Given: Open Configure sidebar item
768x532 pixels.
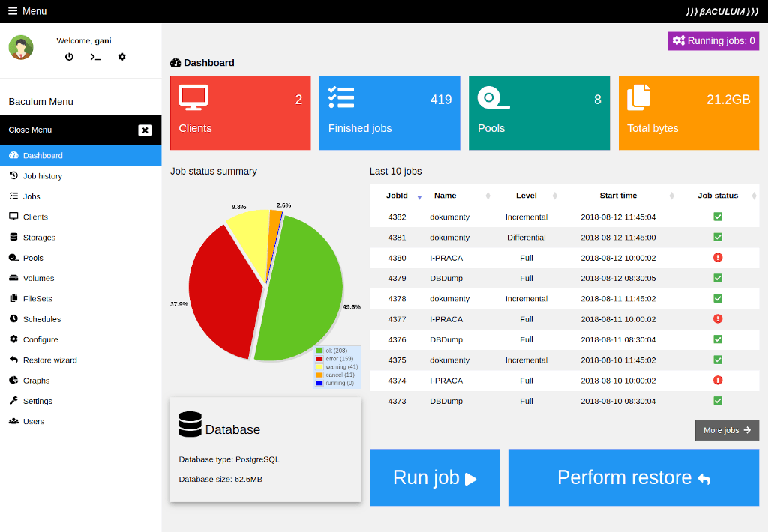Looking at the screenshot, I should point(81,339).
